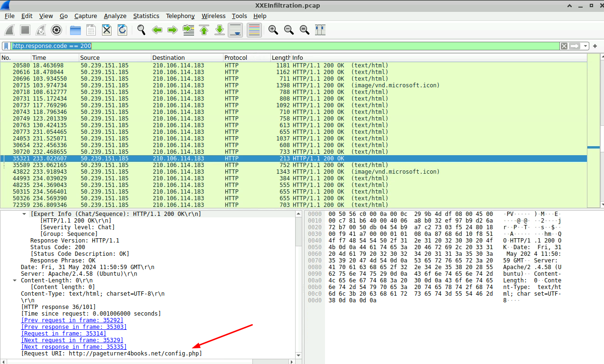This screenshot has width=604, height=364.
Task: Follow link Prev request in frame 35292
Action: (x=72, y=320)
